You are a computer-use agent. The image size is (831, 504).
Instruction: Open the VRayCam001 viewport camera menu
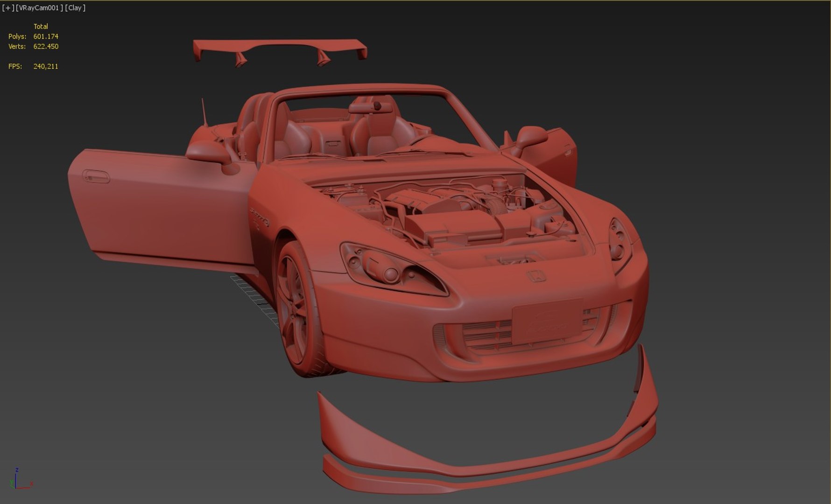coord(40,8)
